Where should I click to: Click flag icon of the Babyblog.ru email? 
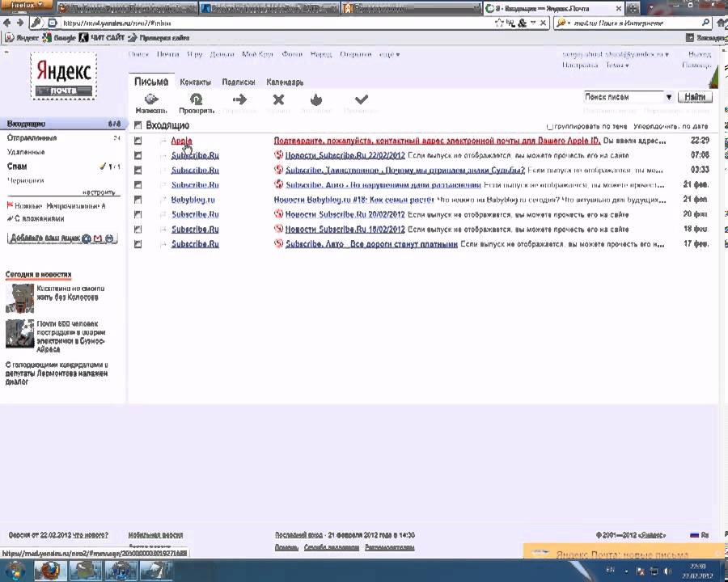[163, 200]
